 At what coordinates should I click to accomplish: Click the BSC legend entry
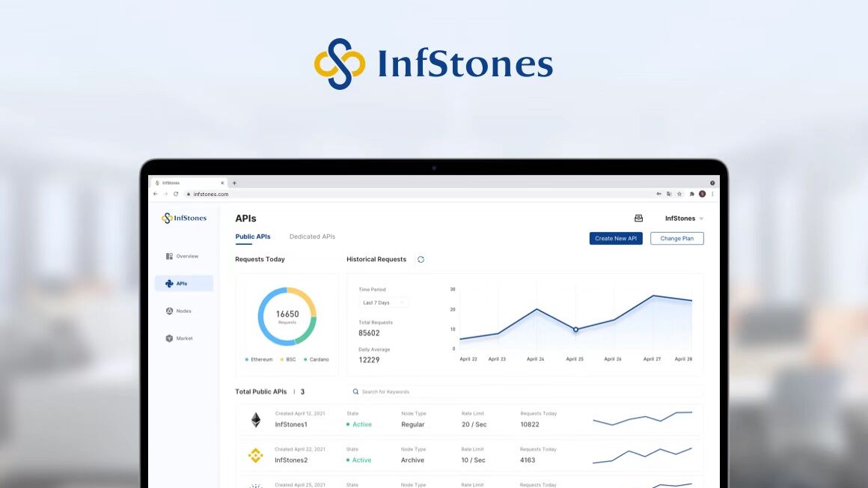(x=288, y=359)
